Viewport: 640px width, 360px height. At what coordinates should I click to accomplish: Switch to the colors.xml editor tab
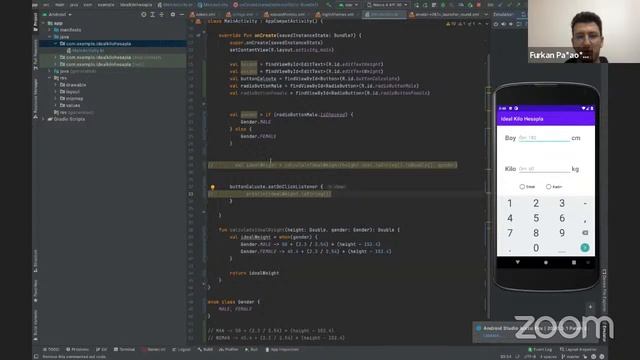(x=203, y=14)
